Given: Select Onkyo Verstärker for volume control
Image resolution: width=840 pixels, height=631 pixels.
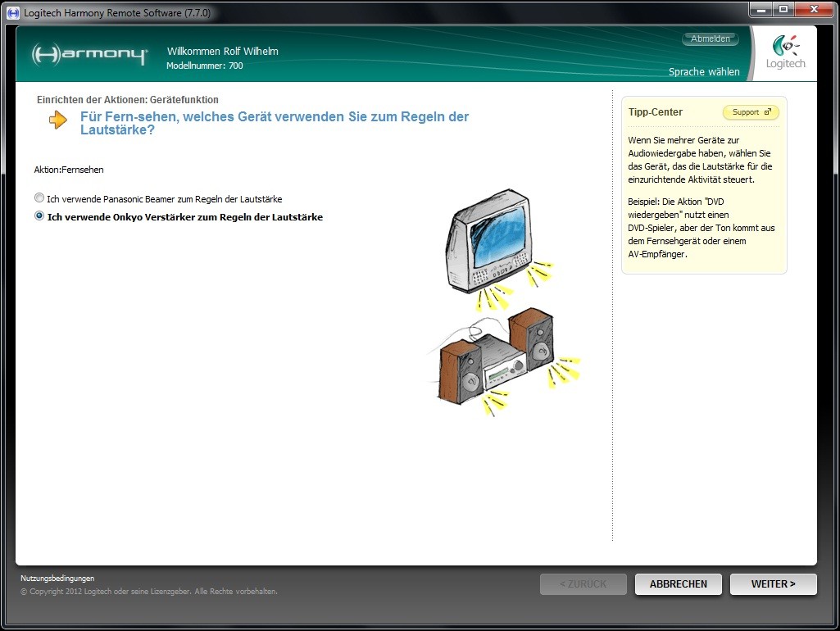Looking at the screenshot, I should 39,216.
